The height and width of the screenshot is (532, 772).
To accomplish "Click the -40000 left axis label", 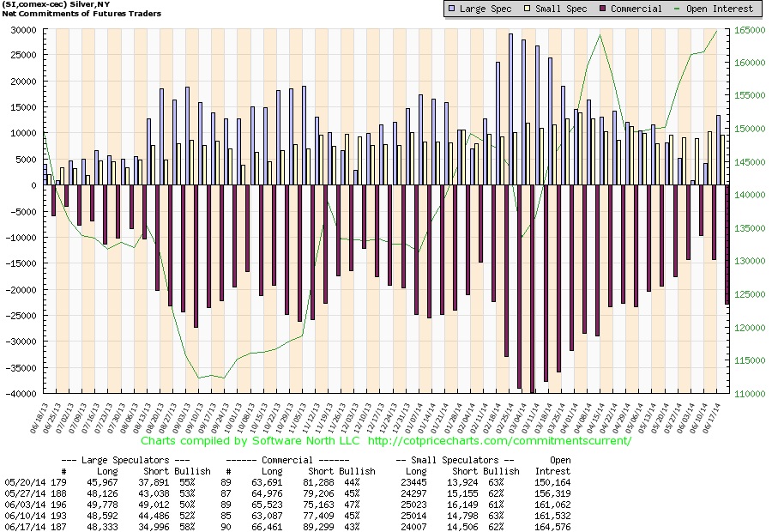I will [x=21, y=394].
